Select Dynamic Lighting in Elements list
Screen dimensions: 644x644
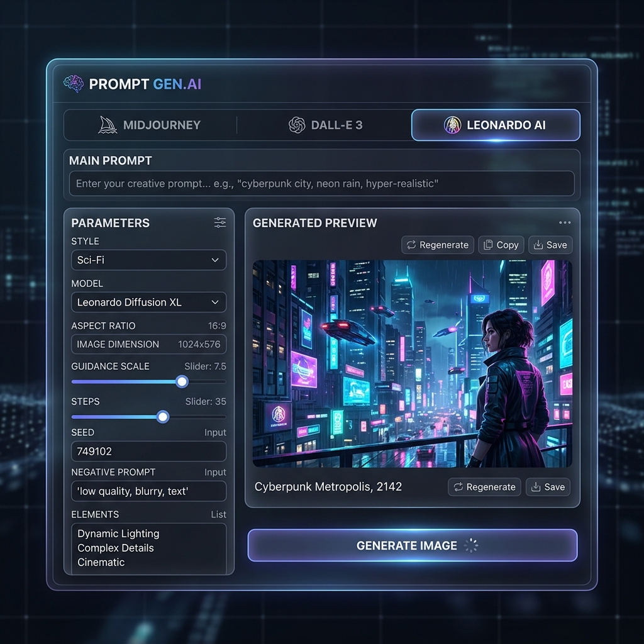(x=118, y=533)
